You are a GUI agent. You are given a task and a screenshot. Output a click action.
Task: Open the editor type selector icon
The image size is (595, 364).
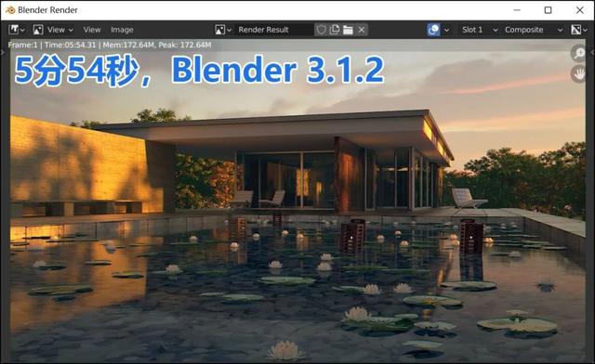point(17,30)
